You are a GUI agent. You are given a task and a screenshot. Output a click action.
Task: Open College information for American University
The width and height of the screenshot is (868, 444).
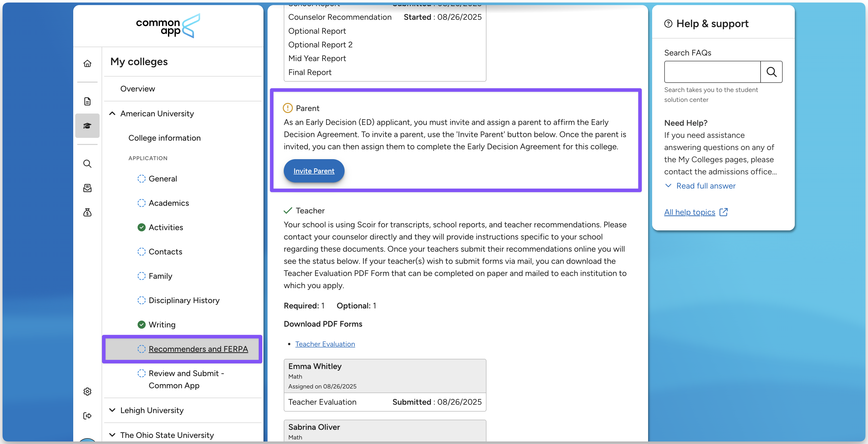pos(164,138)
